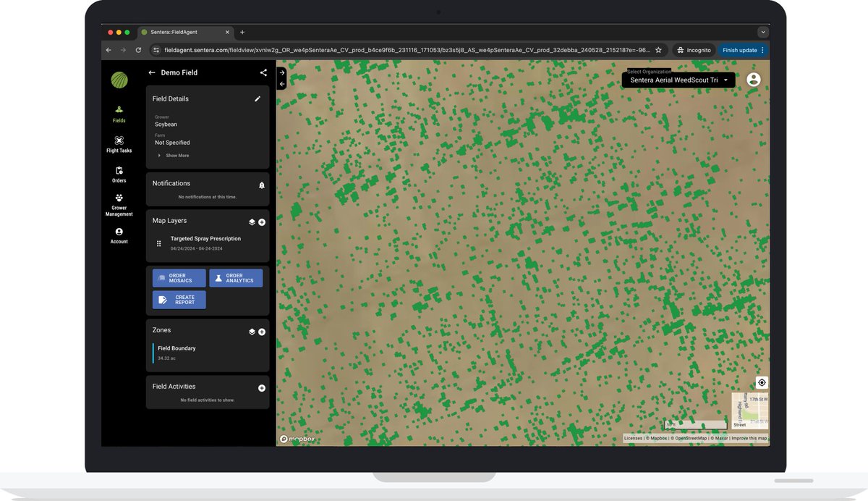Screen dimensions: 868x501
Task: Click Create Report button
Action: click(x=179, y=300)
